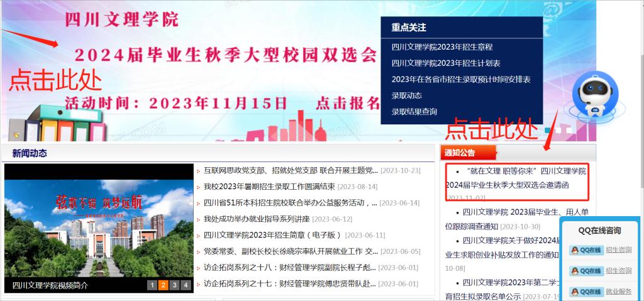Open 四川文理学院2023年招生章程 link
644x301 pixels.
tap(442, 47)
